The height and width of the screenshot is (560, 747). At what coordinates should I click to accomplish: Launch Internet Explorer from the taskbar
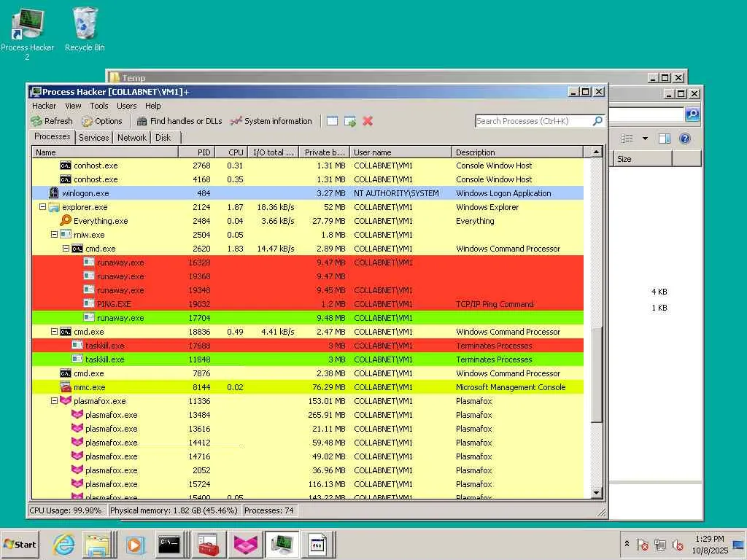pyautogui.click(x=63, y=544)
